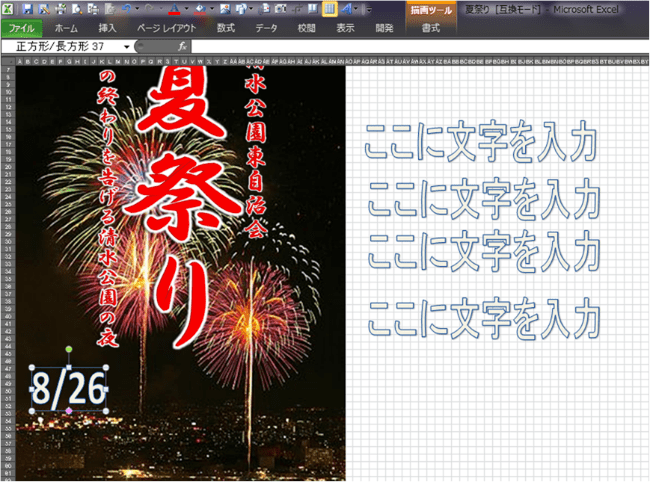The height and width of the screenshot is (482, 650).
Task: Switch to the ホーム tab
Action: [66, 28]
